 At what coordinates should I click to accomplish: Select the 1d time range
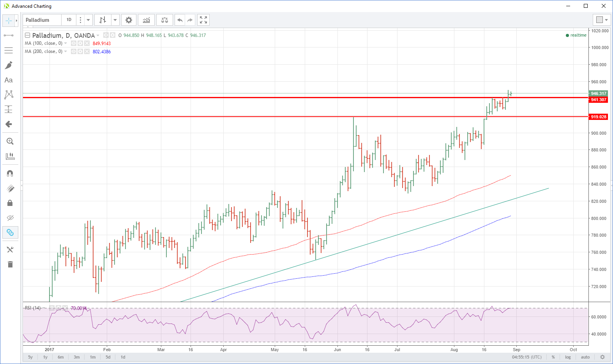[x=123, y=357]
